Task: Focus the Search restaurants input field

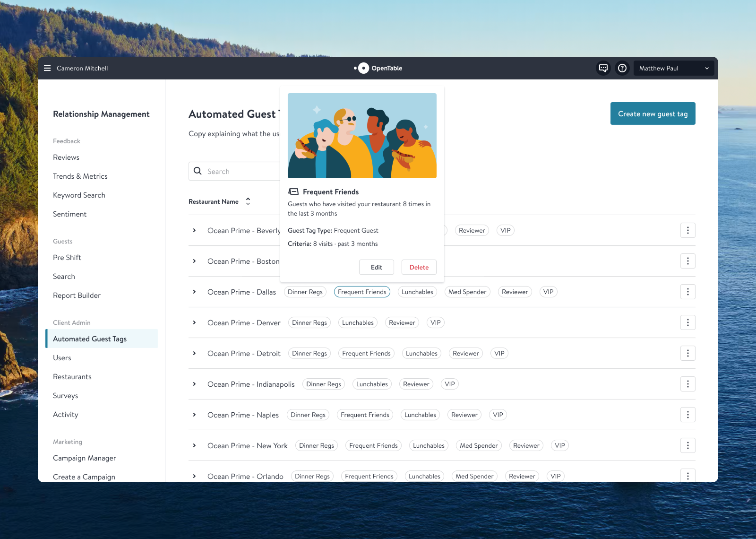Action: pos(235,171)
